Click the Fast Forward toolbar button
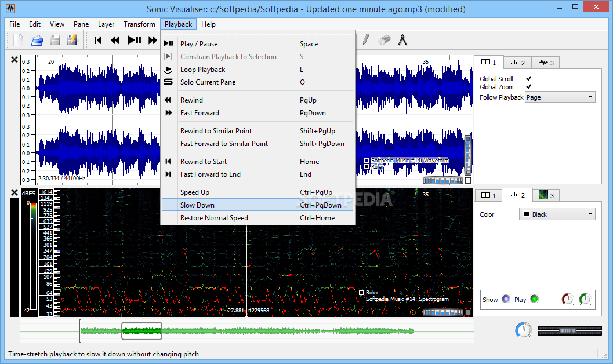Image resolution: width=613 pixels, height=364 pixels. [153, 40]
